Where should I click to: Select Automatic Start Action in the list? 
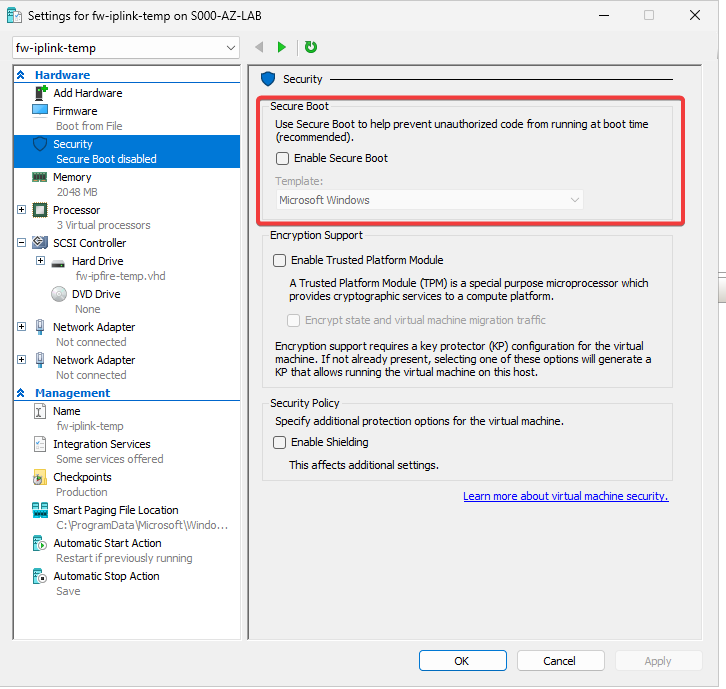(107, 543)
